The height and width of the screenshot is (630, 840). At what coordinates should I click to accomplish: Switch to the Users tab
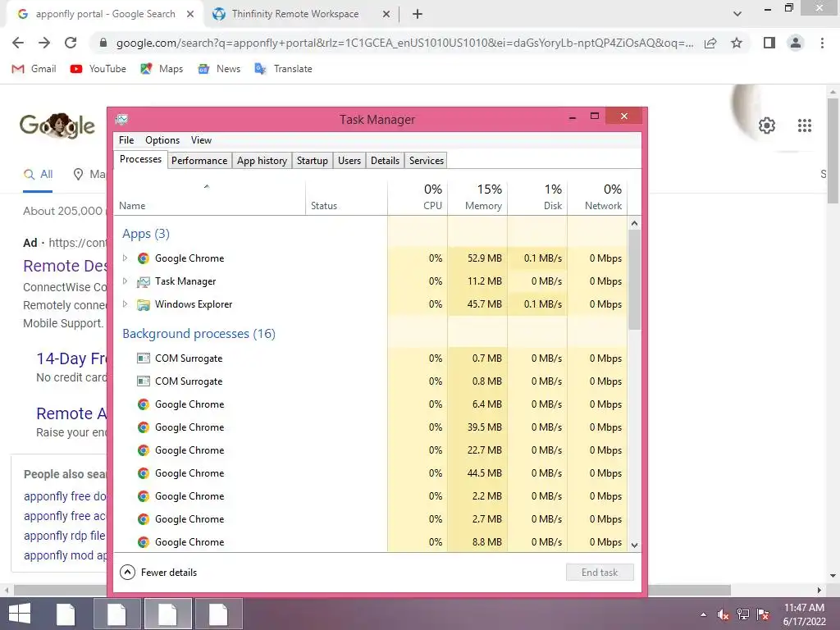coord(349,161)
